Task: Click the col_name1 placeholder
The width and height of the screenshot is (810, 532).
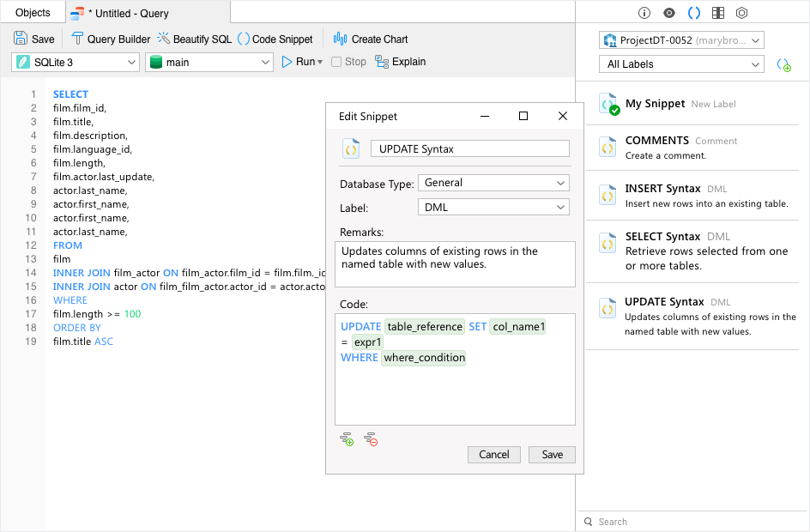Action: pos(517,326)
